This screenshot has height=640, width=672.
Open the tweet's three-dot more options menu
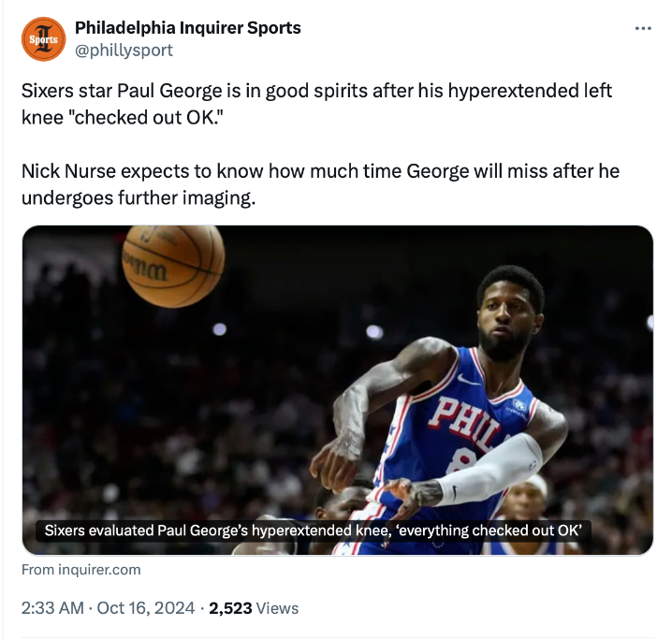point(642,28)
